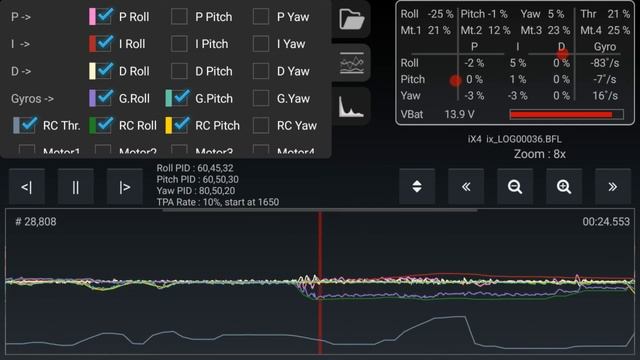Click the yellow RC Pitch color swatch
640x360 pixels.
[x=169, y=125]
